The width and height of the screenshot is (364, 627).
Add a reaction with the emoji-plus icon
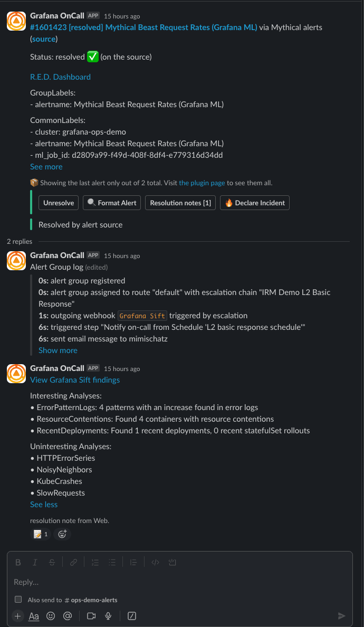click(62, 534)
